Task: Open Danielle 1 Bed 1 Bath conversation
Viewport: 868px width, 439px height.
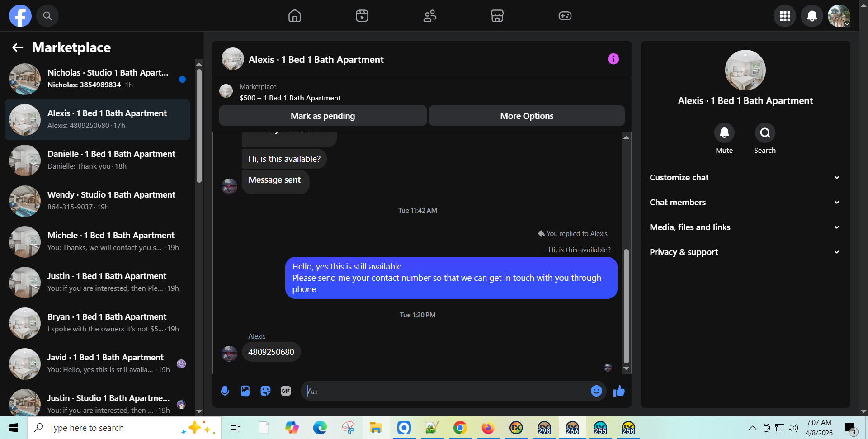Action: (97, 160)
